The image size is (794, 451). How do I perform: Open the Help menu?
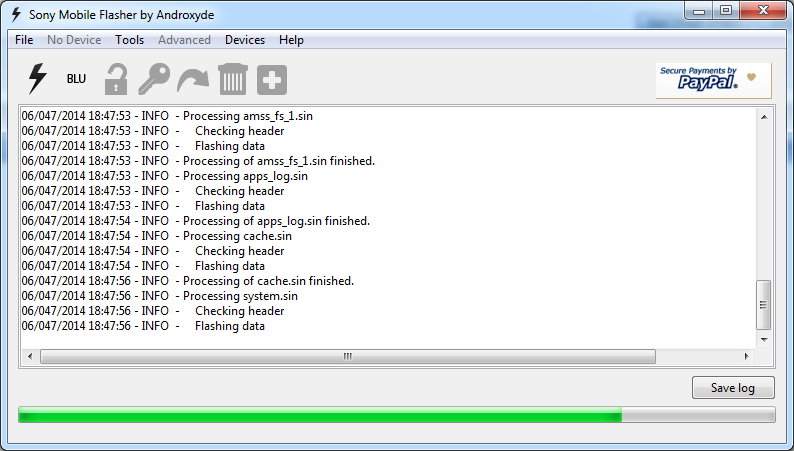click(x=291, y=40)
